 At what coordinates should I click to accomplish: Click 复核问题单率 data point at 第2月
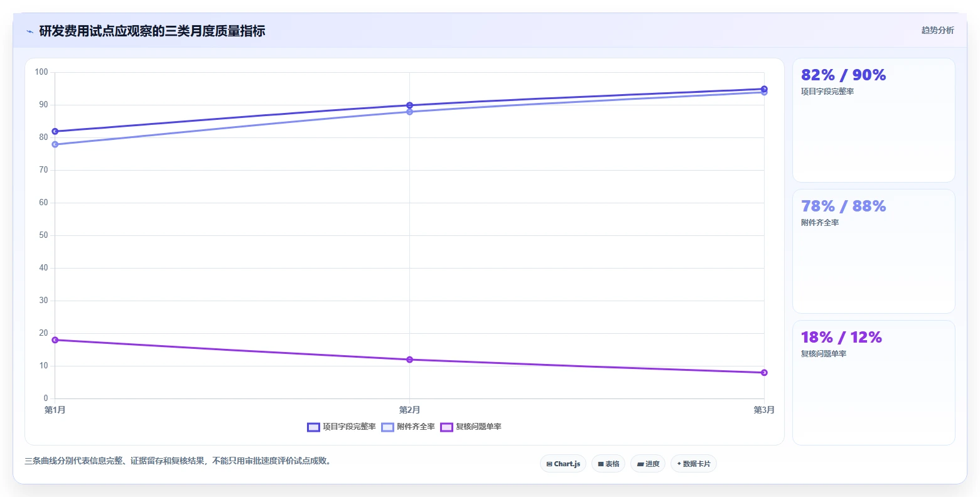(409, 360)
